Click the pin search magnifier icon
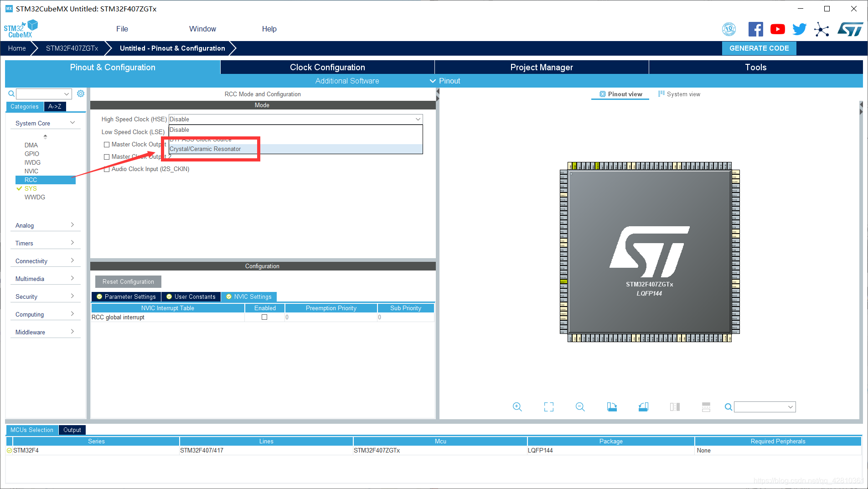 click(728, 407)
